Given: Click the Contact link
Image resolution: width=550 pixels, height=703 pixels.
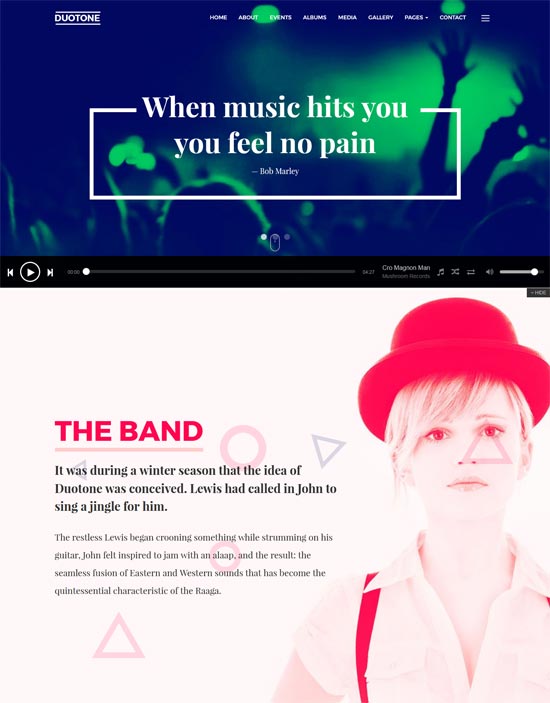Looking at the screenshot, I should 453,17.
